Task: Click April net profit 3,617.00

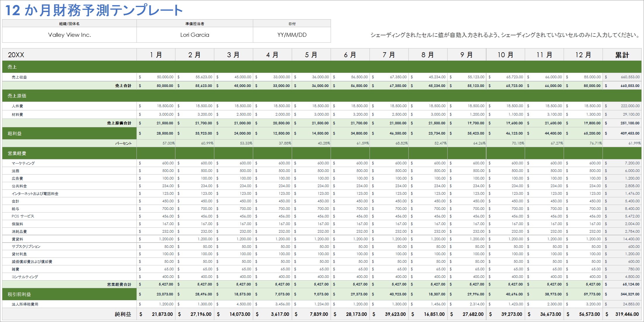Action: pyautogui.click(x=272, y=314)
